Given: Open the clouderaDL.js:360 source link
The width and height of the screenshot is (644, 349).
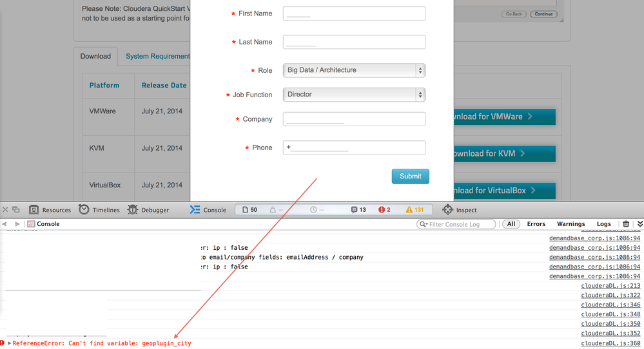Looking at the screenshot, I should tap(610, 343).
